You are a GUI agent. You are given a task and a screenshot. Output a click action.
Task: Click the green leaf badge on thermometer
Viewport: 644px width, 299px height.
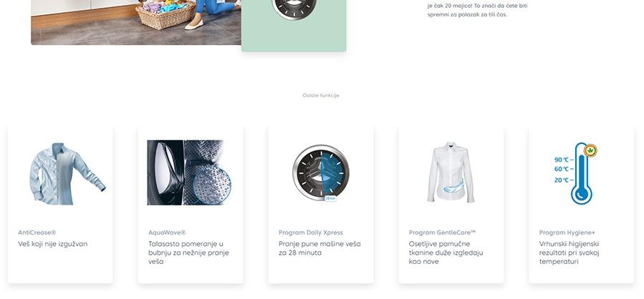[590, 151]
